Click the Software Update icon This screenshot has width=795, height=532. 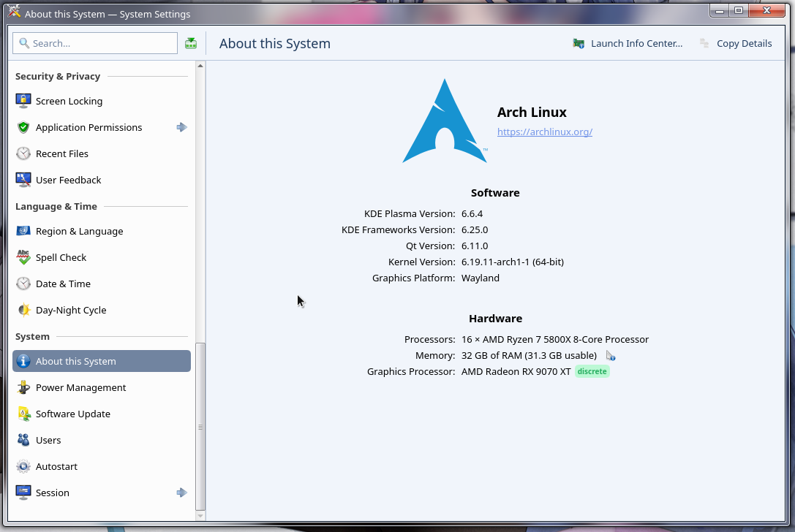[x=23, y=414]
